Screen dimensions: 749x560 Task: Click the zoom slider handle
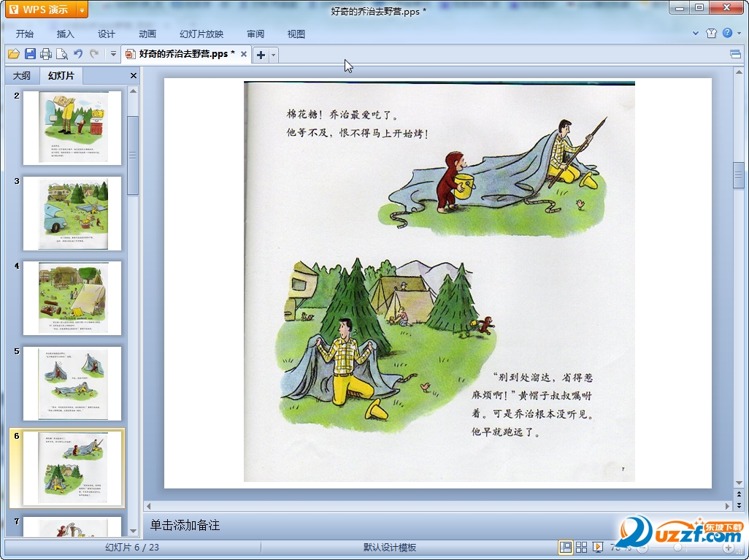[678, 548]
